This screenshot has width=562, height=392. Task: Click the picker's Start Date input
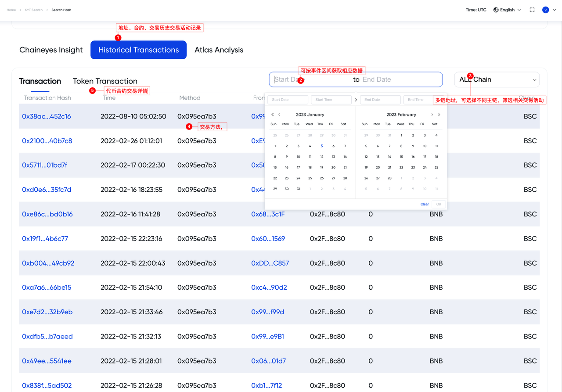(x=288, y=100)
